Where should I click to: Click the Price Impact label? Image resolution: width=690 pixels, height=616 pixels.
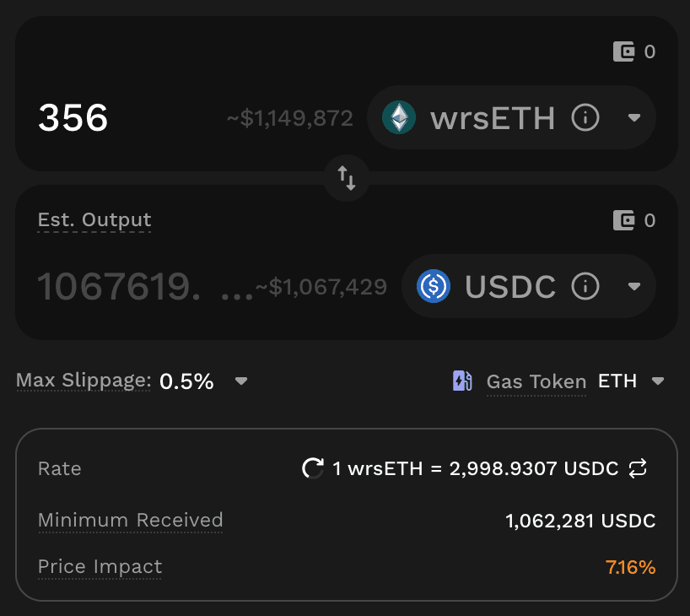coord(100,567)
